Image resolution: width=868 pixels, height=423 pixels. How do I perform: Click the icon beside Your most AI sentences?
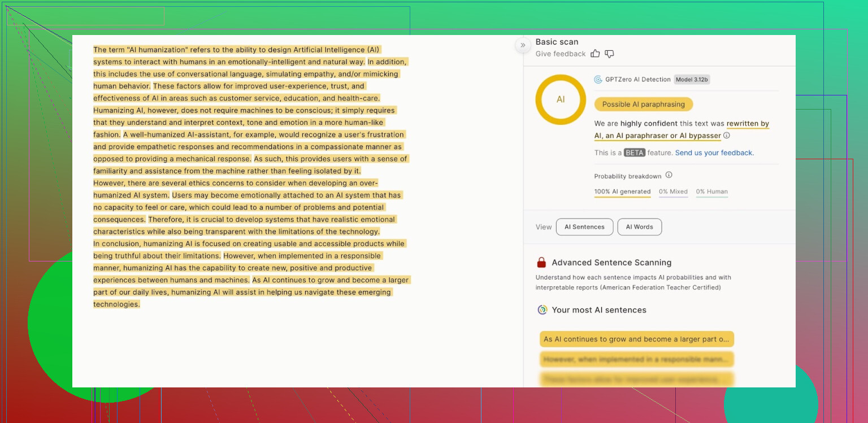[x=542, y=310]
